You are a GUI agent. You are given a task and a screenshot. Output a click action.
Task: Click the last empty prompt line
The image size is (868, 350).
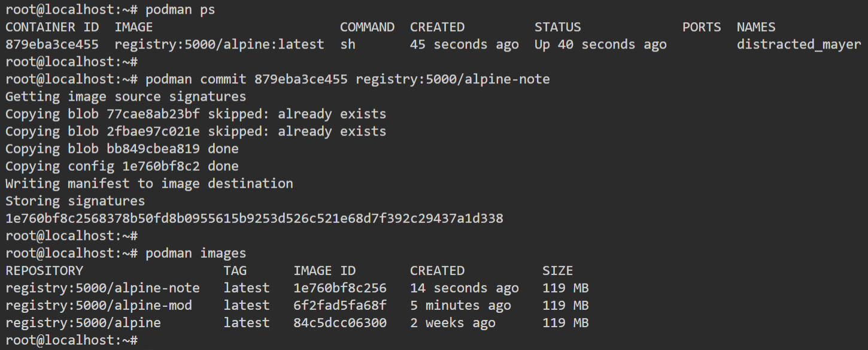pos(72,340)
